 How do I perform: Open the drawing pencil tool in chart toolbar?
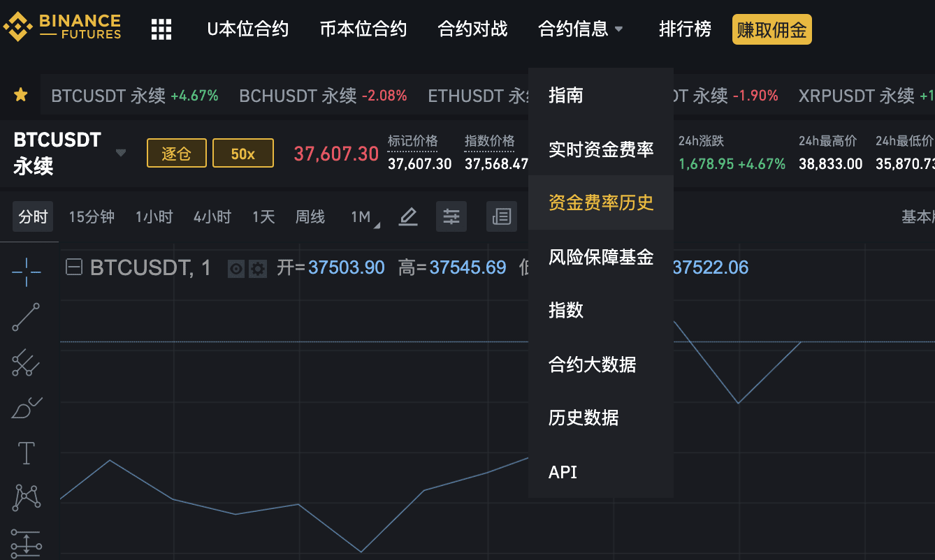408,217
